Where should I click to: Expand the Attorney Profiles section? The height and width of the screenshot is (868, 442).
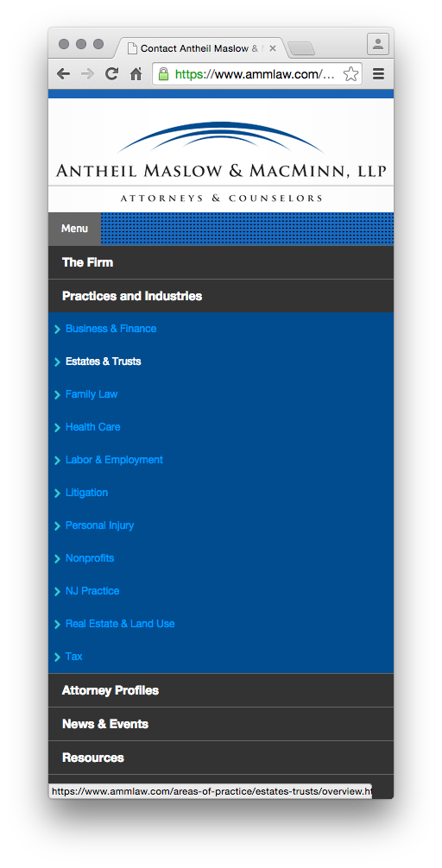click(221, 690)
